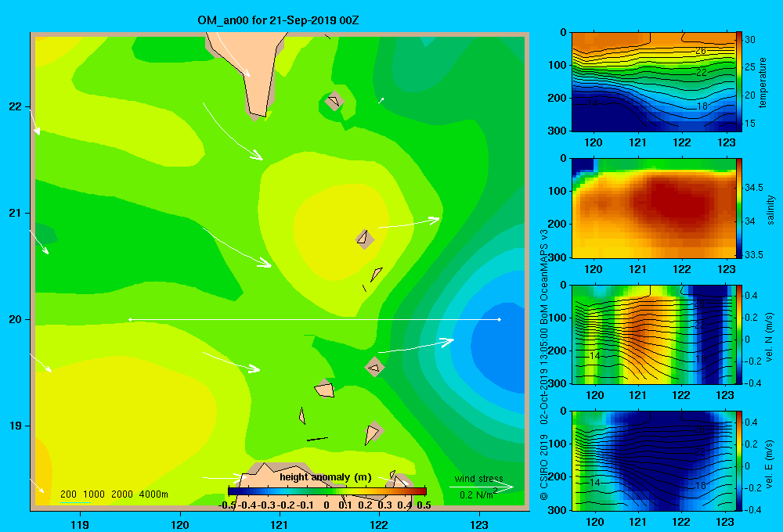Click the vel. N color bar
Viewport: 783px width, 532px height.
(x=739, y=334)
